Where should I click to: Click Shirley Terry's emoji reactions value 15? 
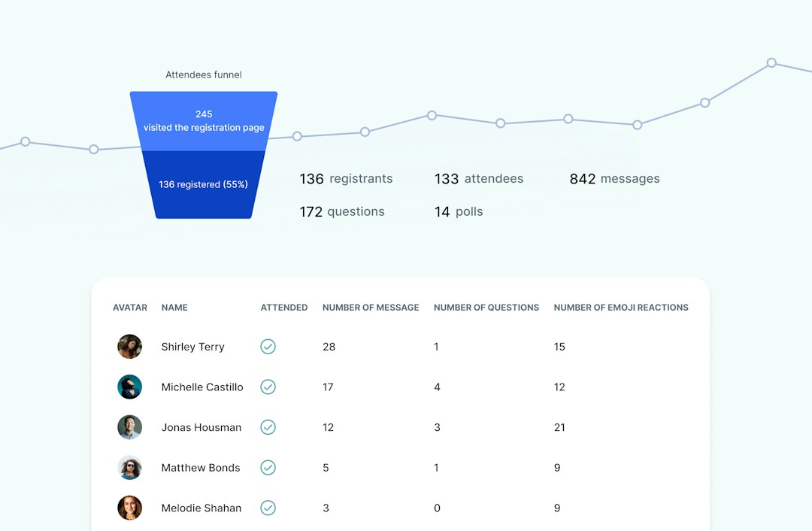click(559, 347)
